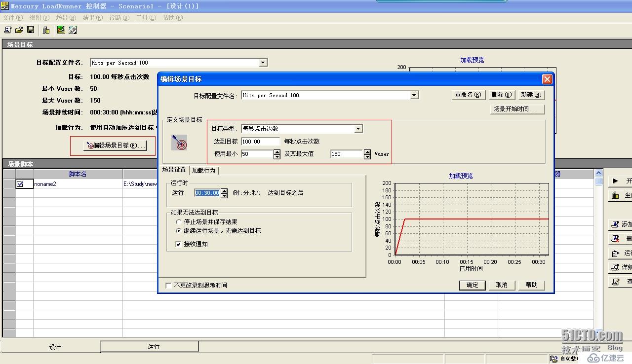Open the 工具(L) menu

point(146,18)
